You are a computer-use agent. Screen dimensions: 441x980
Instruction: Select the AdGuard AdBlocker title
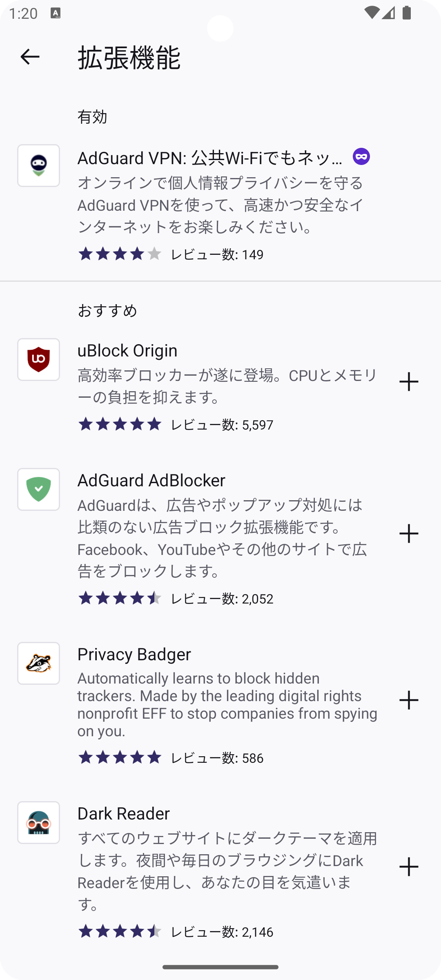point(151,481)
